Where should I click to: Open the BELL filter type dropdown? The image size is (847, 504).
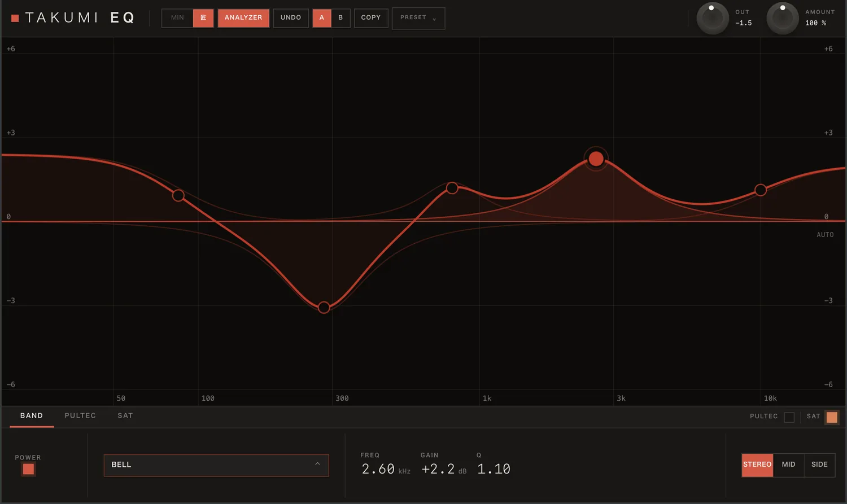point(216,465)
